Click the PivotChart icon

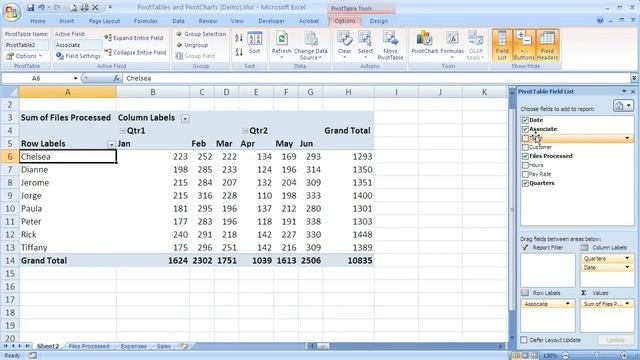(424, 43)
